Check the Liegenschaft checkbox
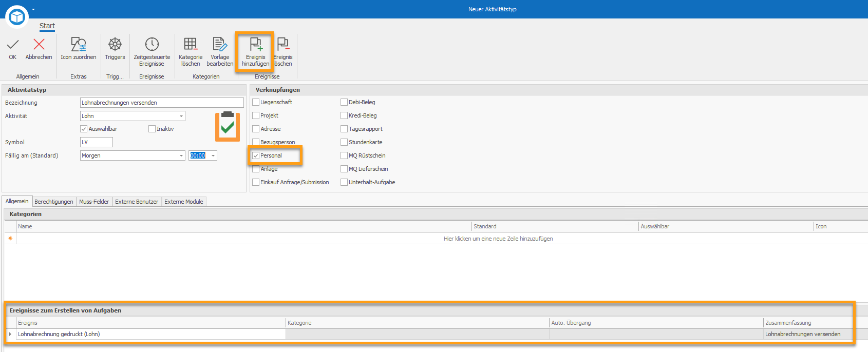Viewport: 868px width, 352px height. [256, 102]
